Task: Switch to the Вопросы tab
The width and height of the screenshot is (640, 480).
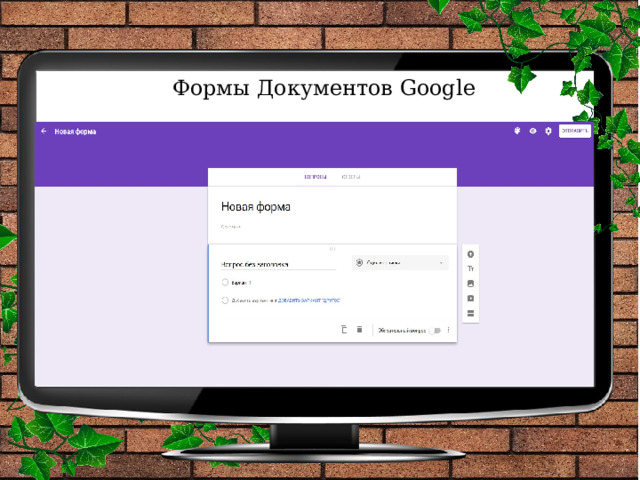Action: [316, 177]
